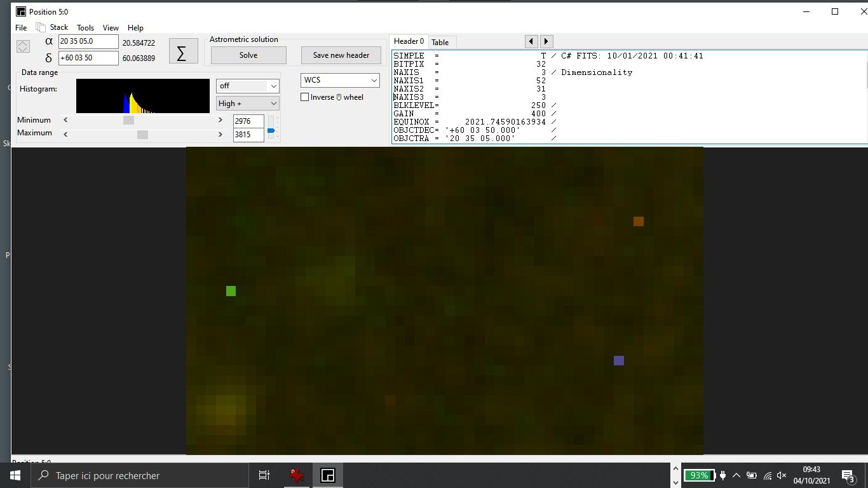Image resolution: width=868 pixels, height=488 pixels.
Task: Click the OBJCTRA header line
Action: 475,138
